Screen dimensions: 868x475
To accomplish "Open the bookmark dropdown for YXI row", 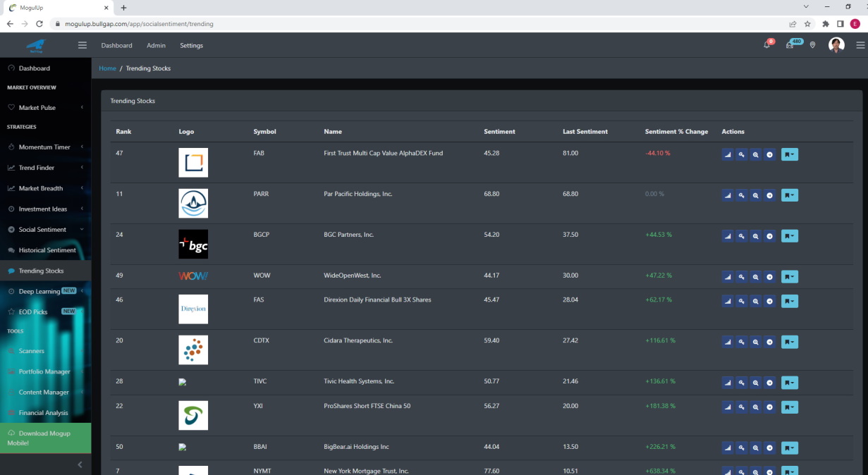I will (x=790, y=407).
